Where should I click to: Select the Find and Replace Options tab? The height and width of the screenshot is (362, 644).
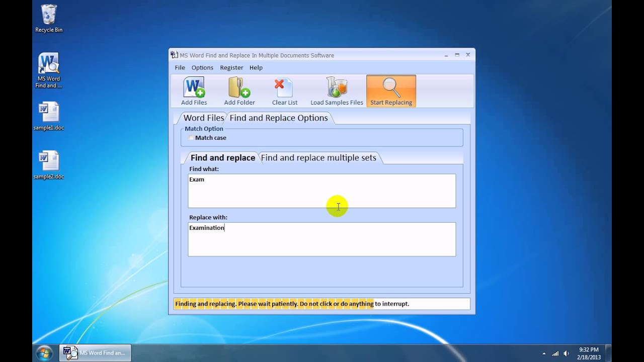[x=279, y=118]
